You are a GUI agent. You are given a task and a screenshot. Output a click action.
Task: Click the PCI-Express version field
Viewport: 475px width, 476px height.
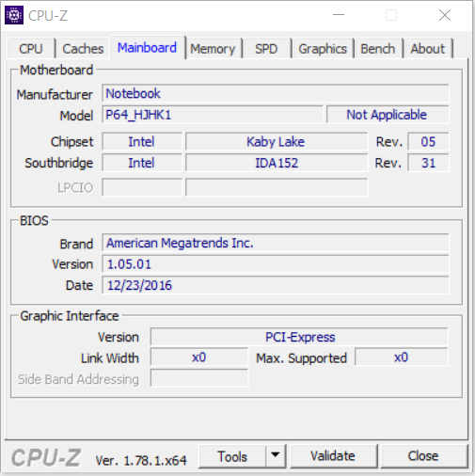[299, 337]
